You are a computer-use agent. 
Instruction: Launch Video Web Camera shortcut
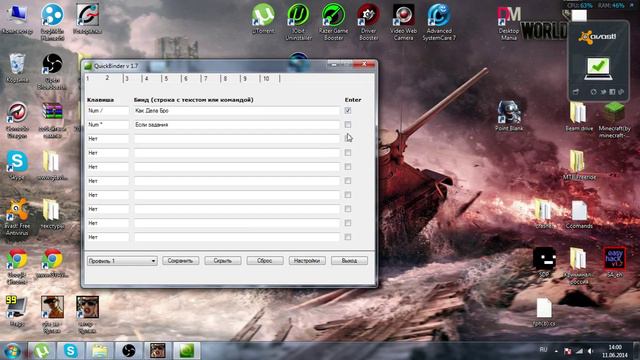pos(403,22)
